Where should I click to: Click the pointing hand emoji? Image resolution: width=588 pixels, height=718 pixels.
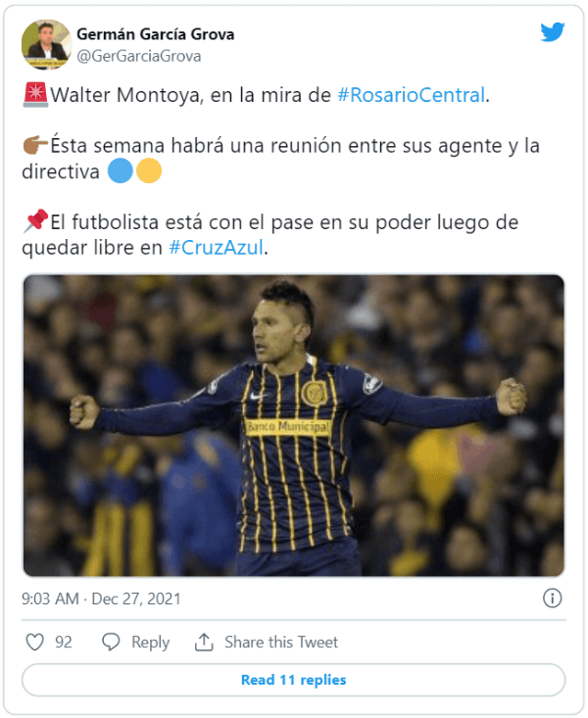34,147
